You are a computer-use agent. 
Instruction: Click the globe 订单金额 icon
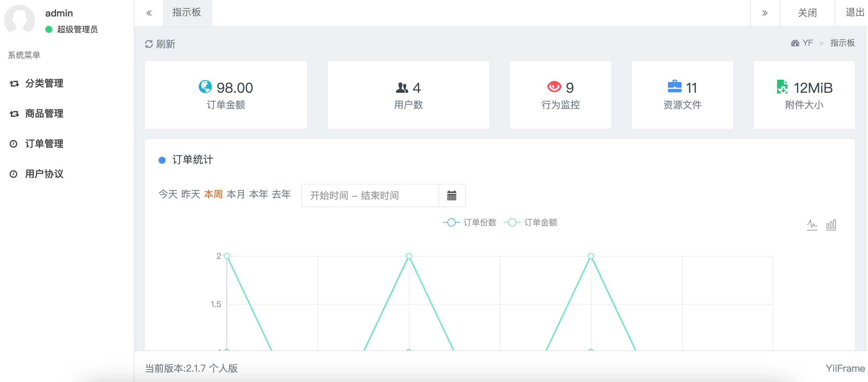pyautogui.click(x=205, y=87)
